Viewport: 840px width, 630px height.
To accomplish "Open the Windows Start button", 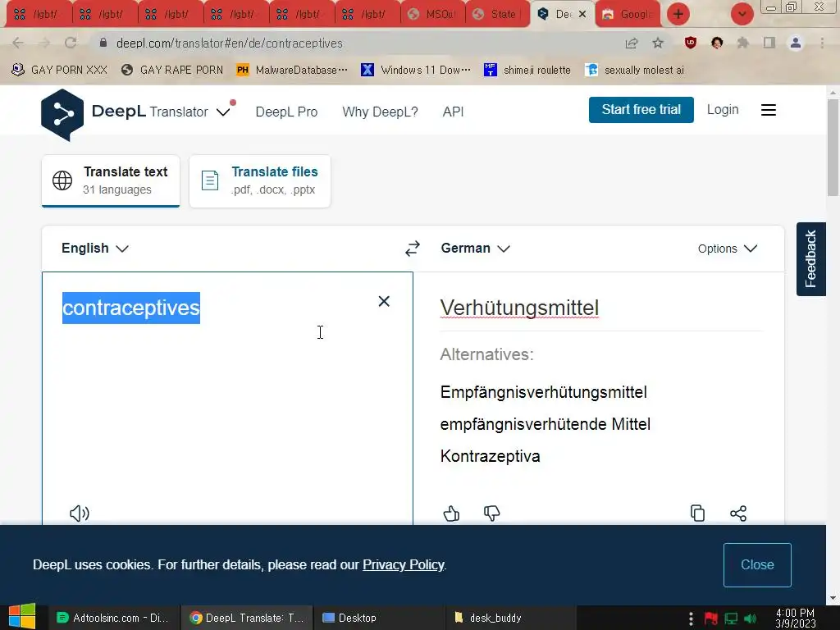I will coord(22,617).
